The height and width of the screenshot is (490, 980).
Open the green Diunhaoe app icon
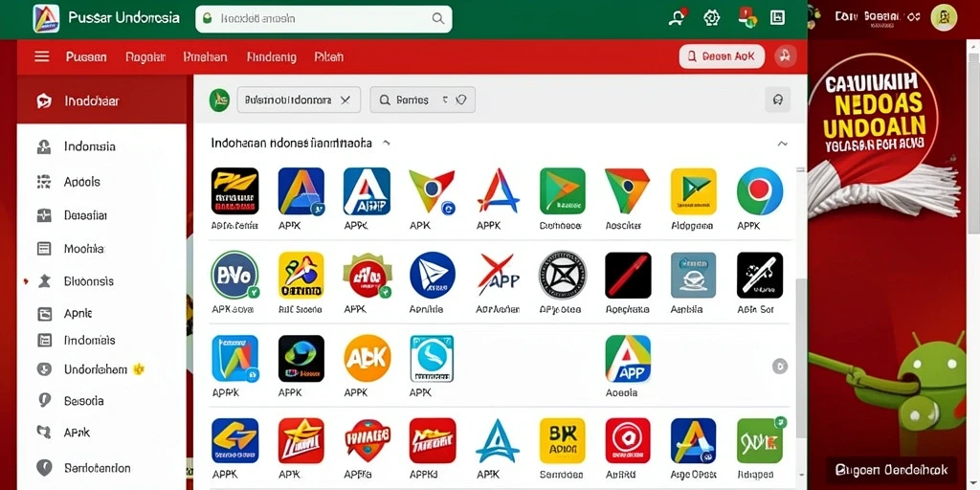coord(563,191)
